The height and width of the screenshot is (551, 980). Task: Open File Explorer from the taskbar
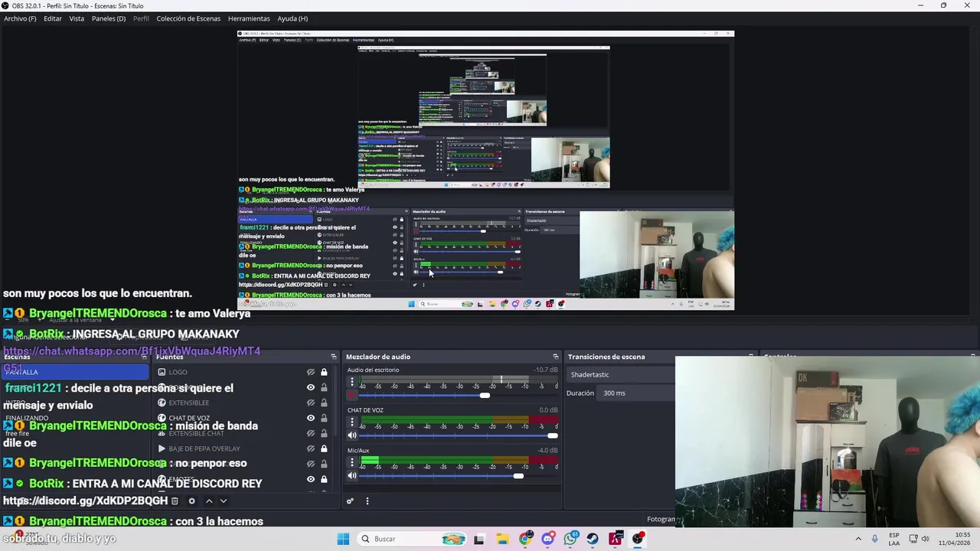click(x=502, y=539)
